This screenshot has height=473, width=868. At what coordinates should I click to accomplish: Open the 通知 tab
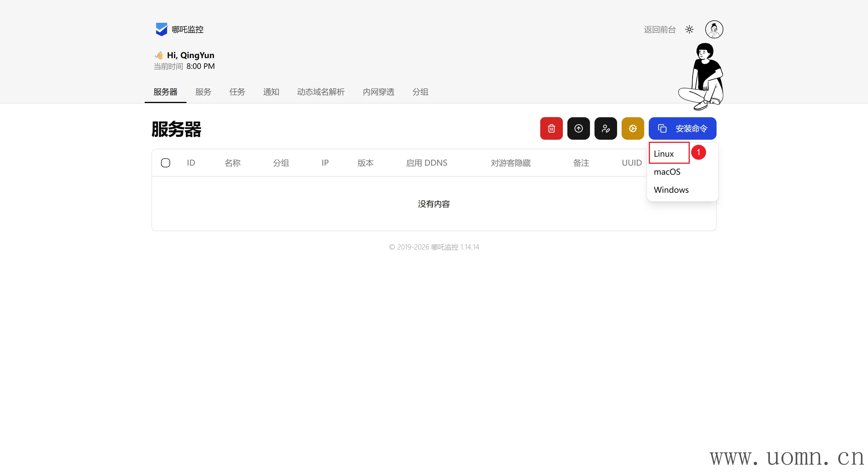tap(271, 92)
